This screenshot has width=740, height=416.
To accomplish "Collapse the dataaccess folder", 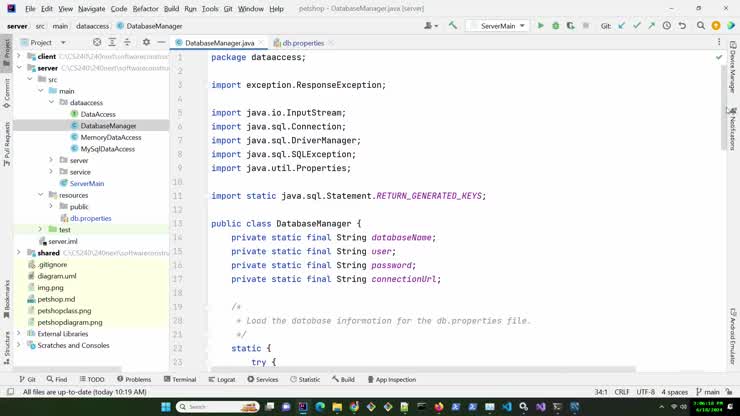I will point(51,102).
